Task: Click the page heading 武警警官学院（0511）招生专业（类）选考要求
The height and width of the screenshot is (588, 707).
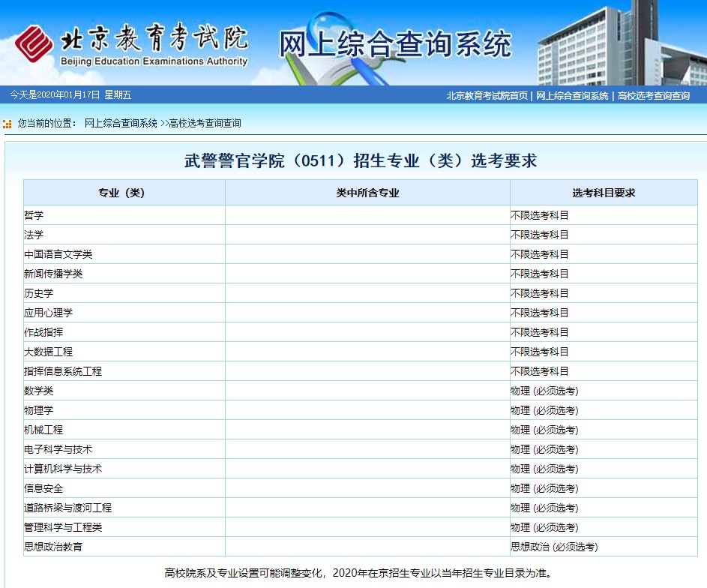Action: tap(361, 160)
